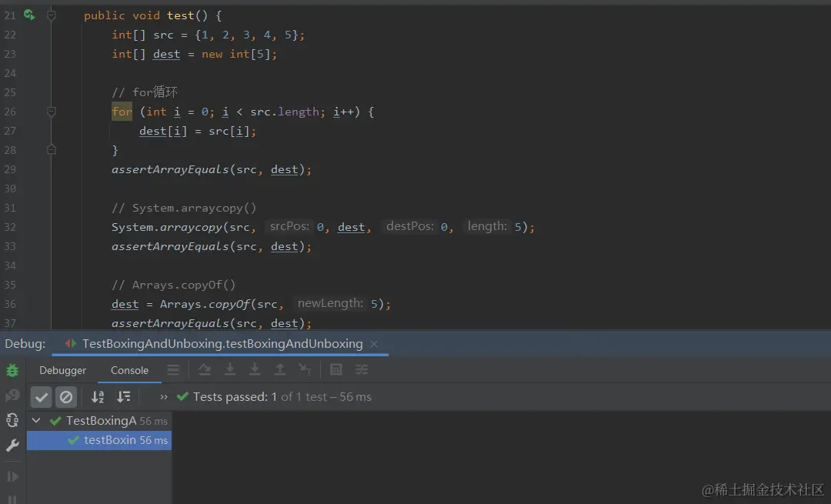This screenshot has height=504, width=831.
Task: Rerun the debug session with the green bug icon
Action: 12,370
